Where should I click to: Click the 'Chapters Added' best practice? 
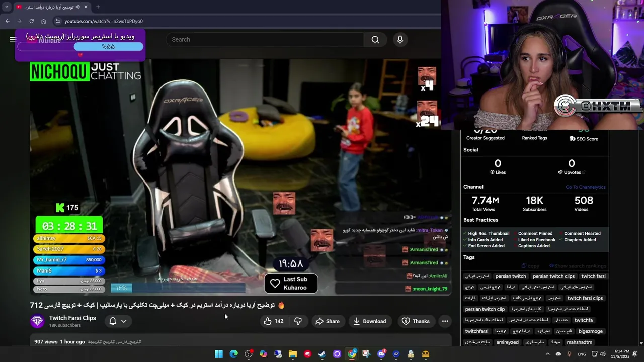click(580, 240)
